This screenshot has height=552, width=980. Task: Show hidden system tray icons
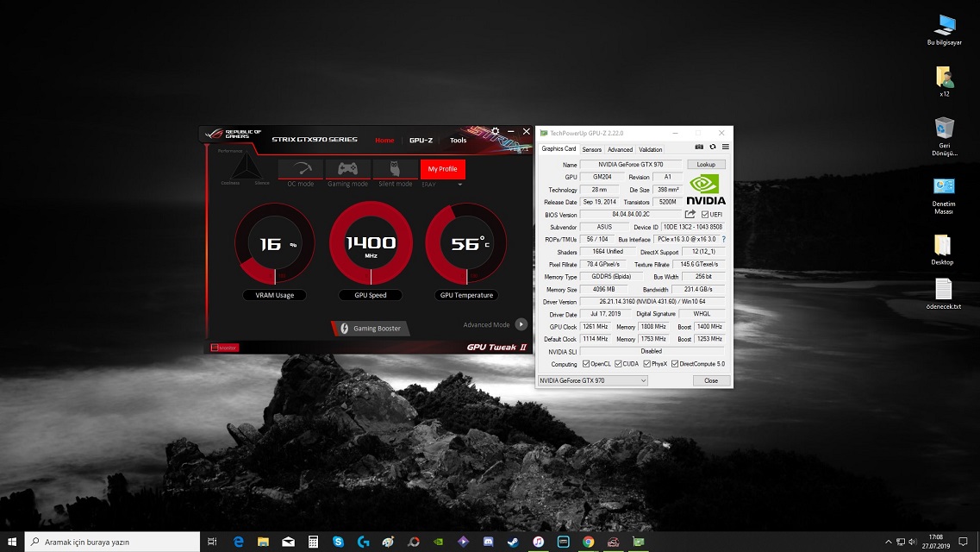click(x=888, y=542)
